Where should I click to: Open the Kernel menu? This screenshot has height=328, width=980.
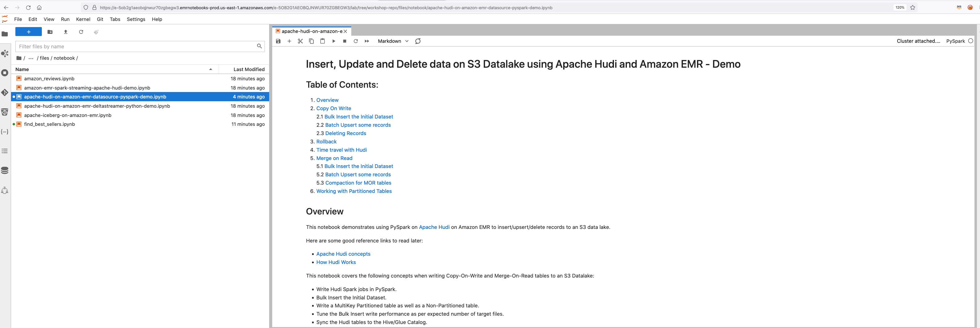(83, 19)
